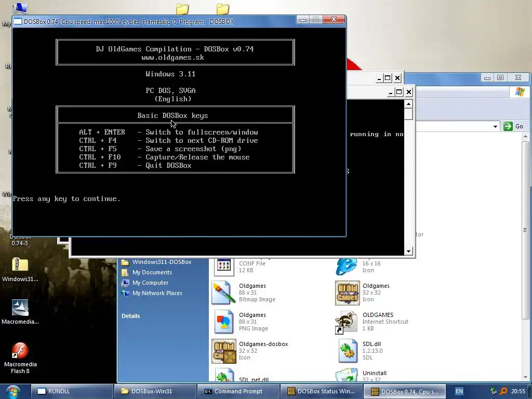This screenshot has height=399, width=532.
Task: Click the status window scrollbar up arrow
Action: pos(408,104)
